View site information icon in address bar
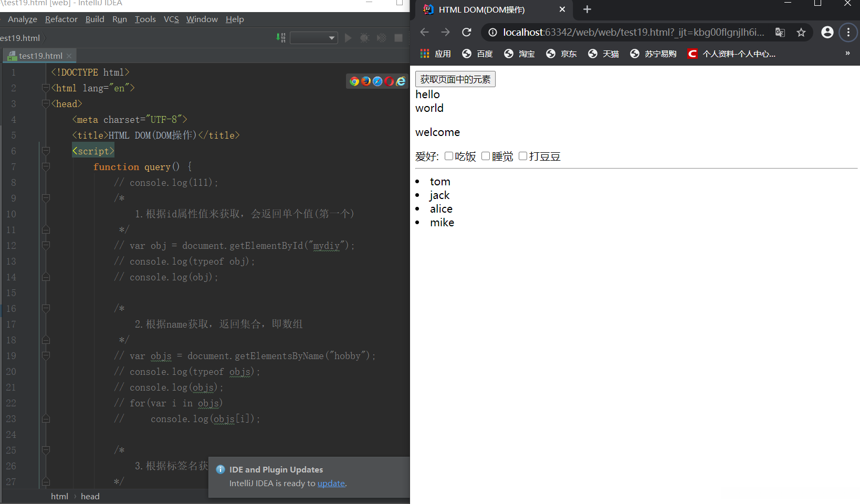Image resolution: width=860 pixels, height=504 pixels. click(x=492, y=33)
